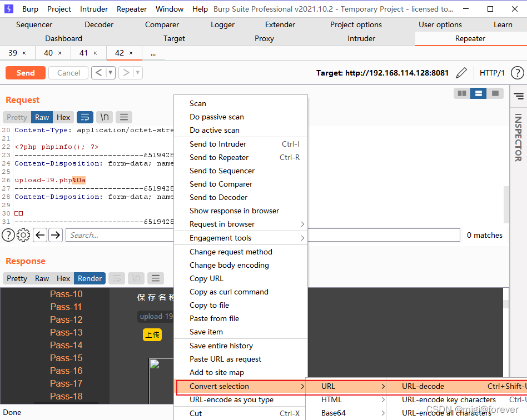Edit target with the pencil icon
This screenshot has height=420, width=527.
[x=461, y=73]
